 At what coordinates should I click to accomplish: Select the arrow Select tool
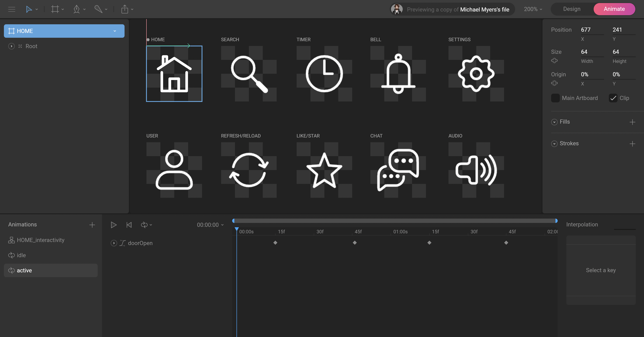click(29, 9)
